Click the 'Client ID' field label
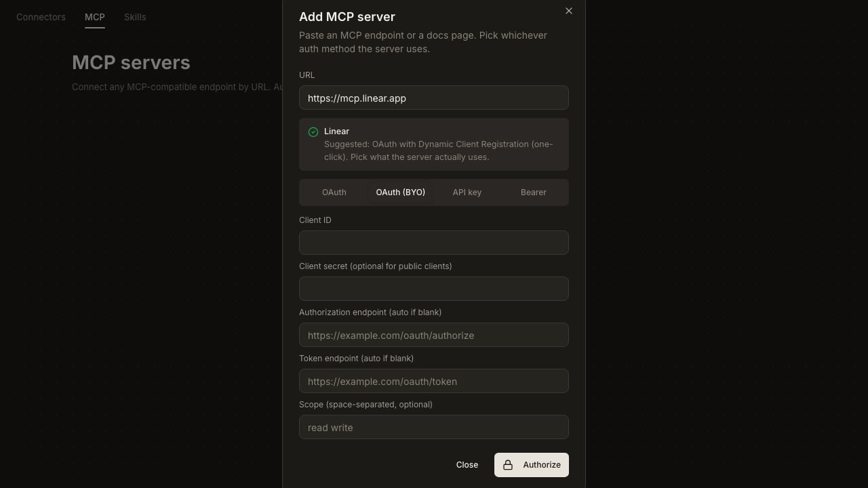The height and width of the screenshot is (488, 868). coord(315,220)
